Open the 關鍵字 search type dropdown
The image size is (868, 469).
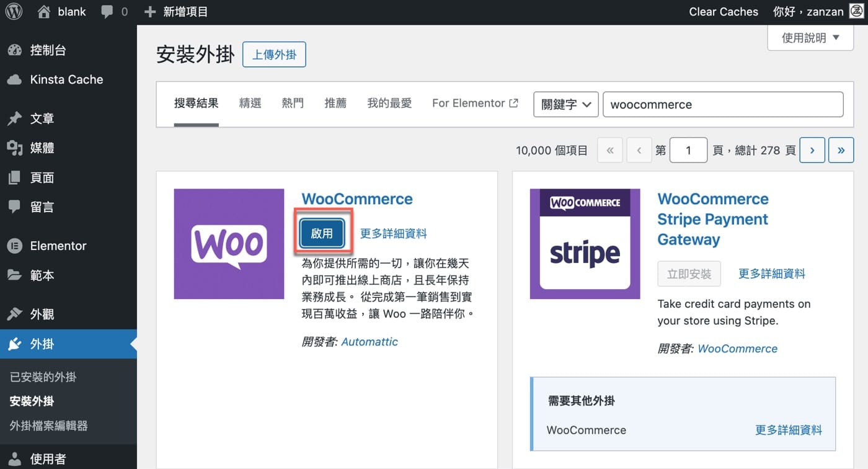tap(566, 104)
